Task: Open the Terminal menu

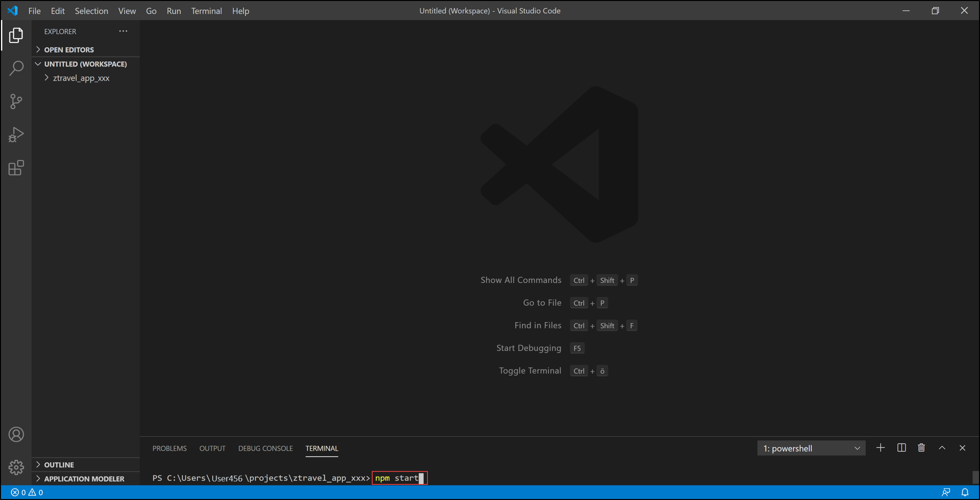Action: [206, 11]
